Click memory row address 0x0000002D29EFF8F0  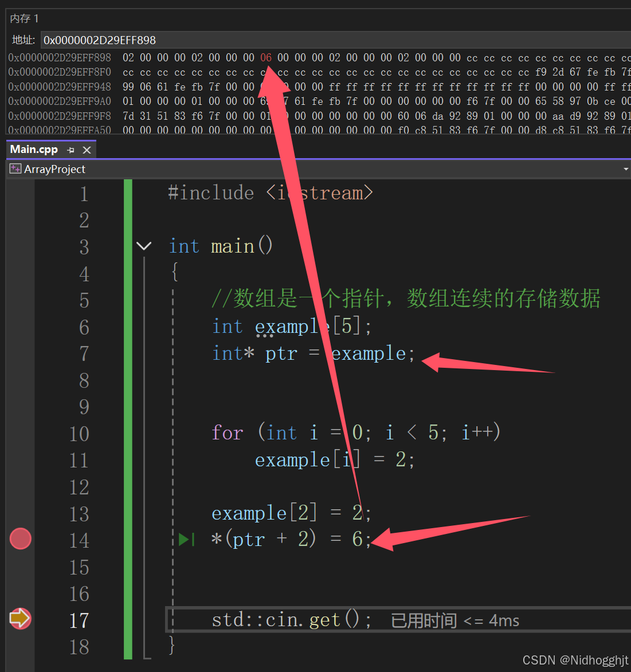[x=60, y=72]
